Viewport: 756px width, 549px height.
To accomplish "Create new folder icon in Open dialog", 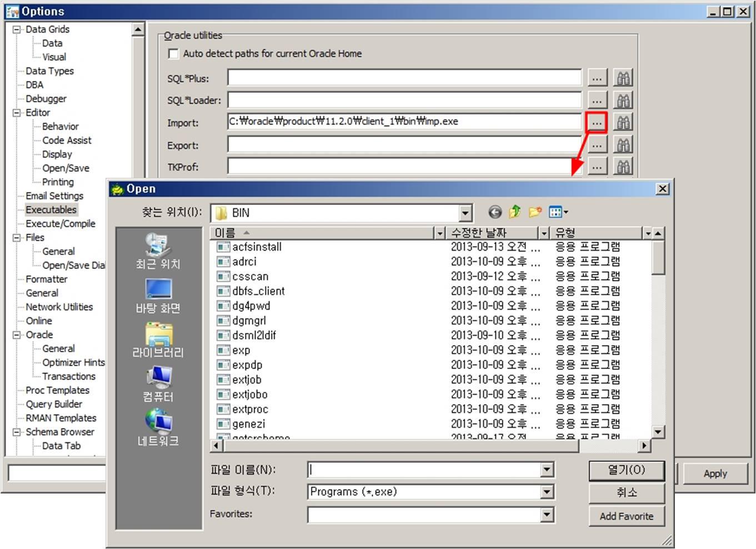I will pyautogui.click(x=535, y=212).
